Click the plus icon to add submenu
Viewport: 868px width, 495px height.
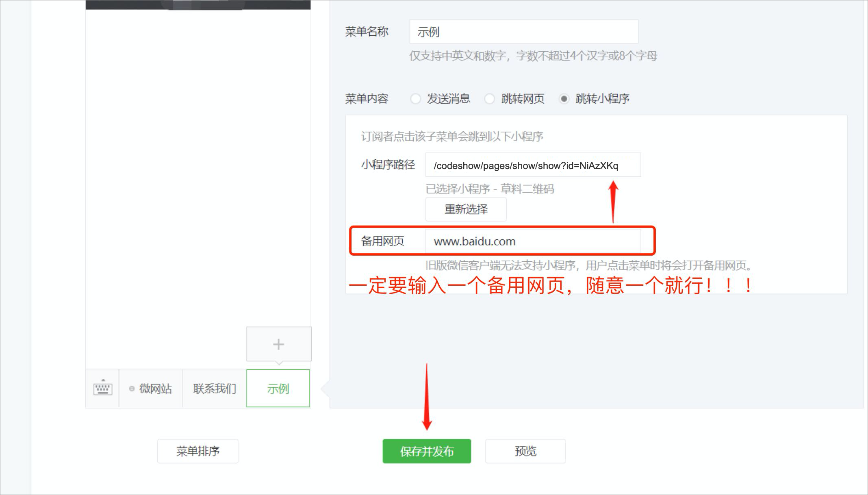click(278, 344)
